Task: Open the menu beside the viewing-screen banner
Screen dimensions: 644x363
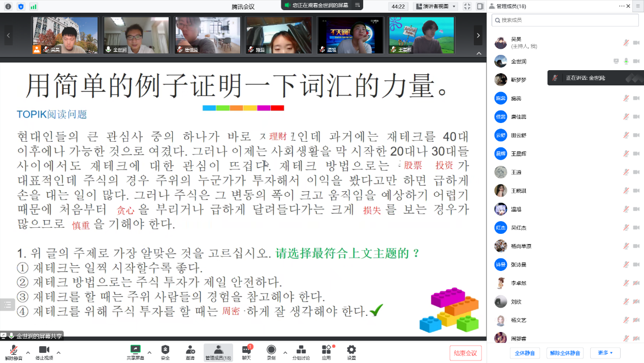Action: (358, 5)
